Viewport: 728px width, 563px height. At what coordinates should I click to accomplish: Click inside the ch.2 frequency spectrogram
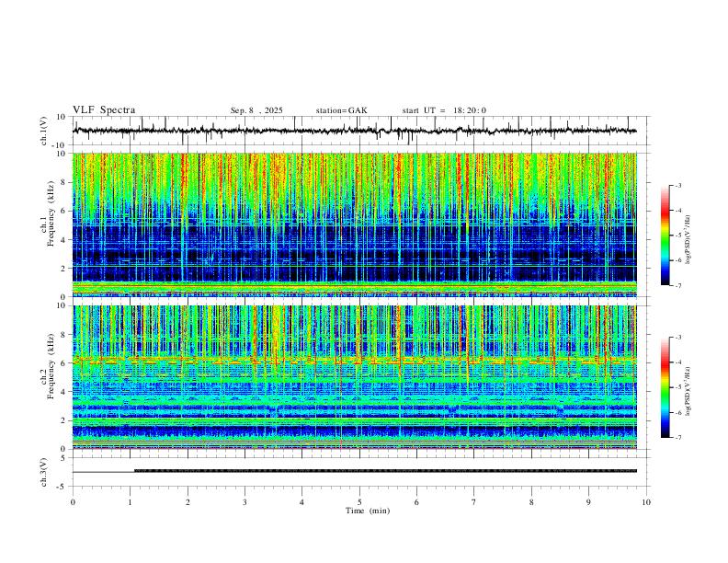(355, 377)
